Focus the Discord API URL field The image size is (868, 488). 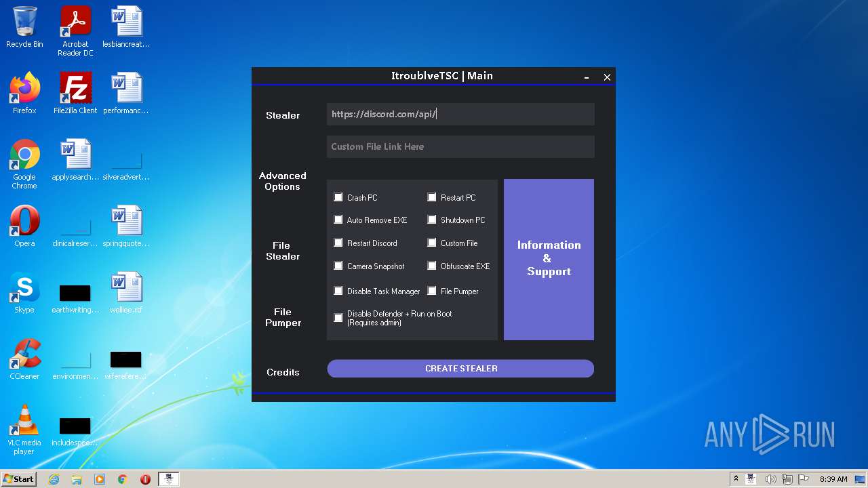[460, 114]
